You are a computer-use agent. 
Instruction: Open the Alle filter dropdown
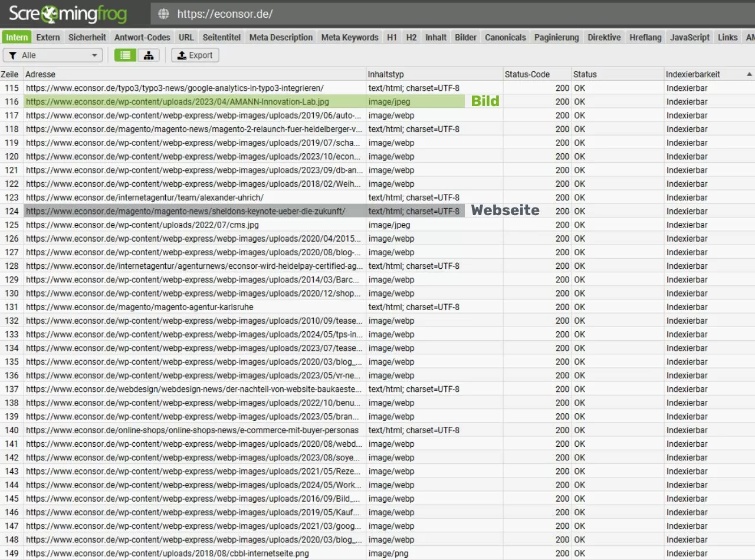[x=52, y=55]
